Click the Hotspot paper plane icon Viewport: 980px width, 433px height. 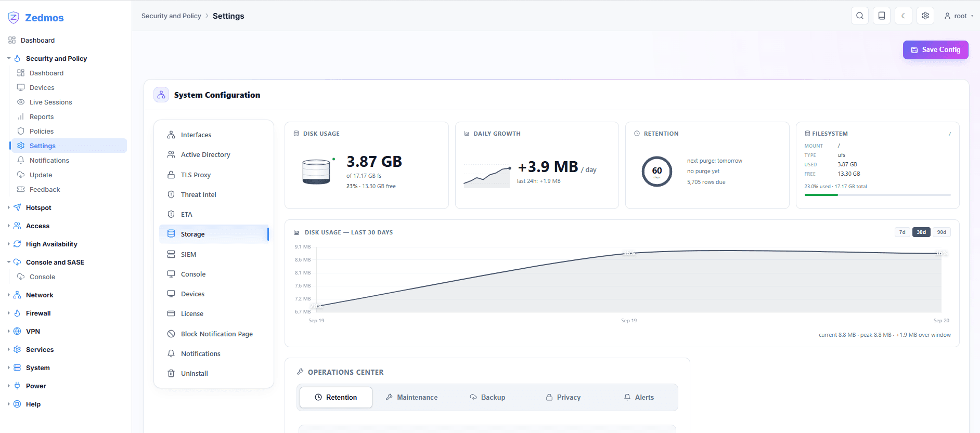point(17,207)
